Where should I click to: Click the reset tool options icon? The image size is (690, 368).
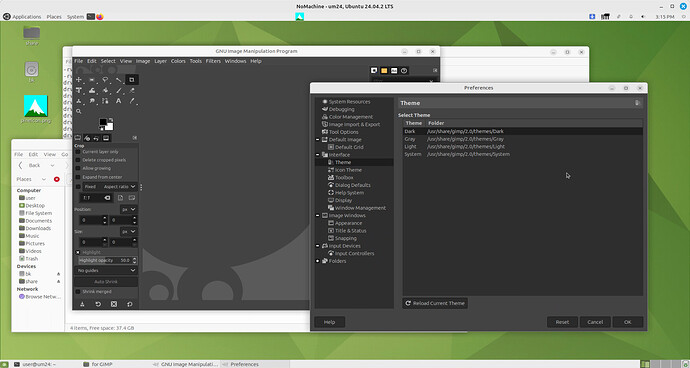tap(130, 304)
